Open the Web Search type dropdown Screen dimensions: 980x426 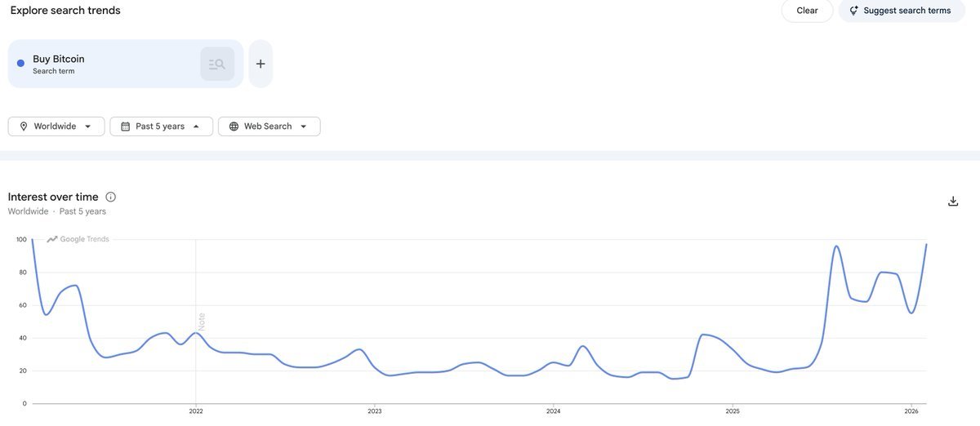click(x=303, y=126)
